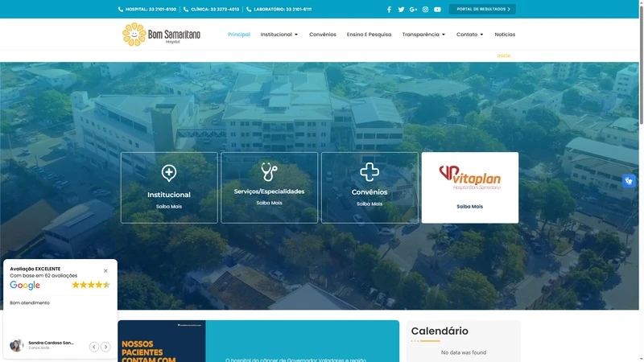Screen dimensions: 644x362
Task: Click the phone icon beside Clínica number
Action: pos(186,9)
